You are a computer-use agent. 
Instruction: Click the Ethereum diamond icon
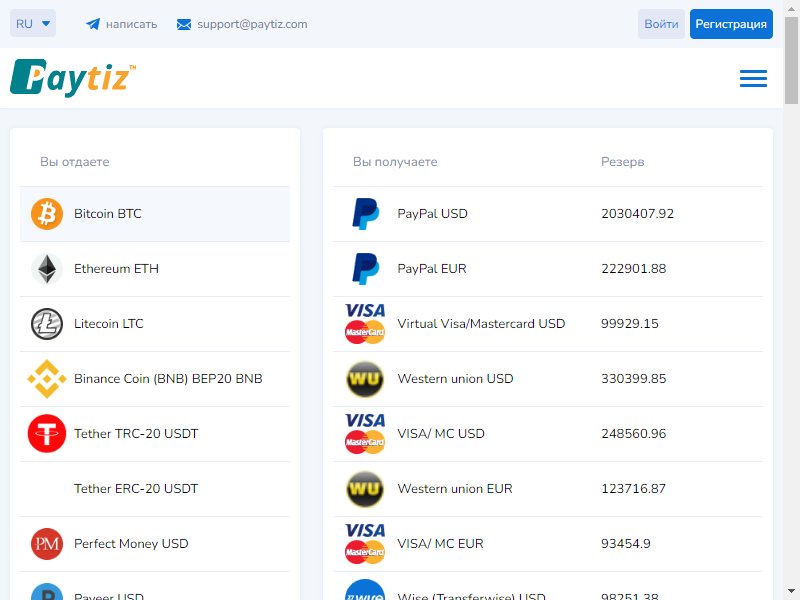(x=47, y=269)
